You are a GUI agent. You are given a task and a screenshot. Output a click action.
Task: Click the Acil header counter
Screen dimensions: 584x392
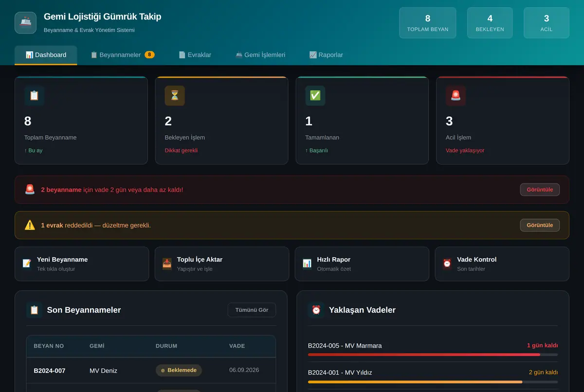click(x=547, y=23)
